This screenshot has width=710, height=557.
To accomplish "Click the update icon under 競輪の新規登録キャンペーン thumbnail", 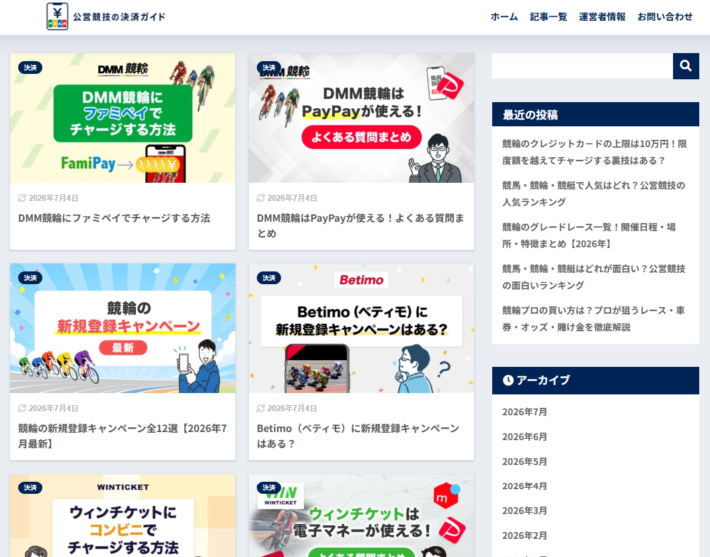I will coord(22,408).
